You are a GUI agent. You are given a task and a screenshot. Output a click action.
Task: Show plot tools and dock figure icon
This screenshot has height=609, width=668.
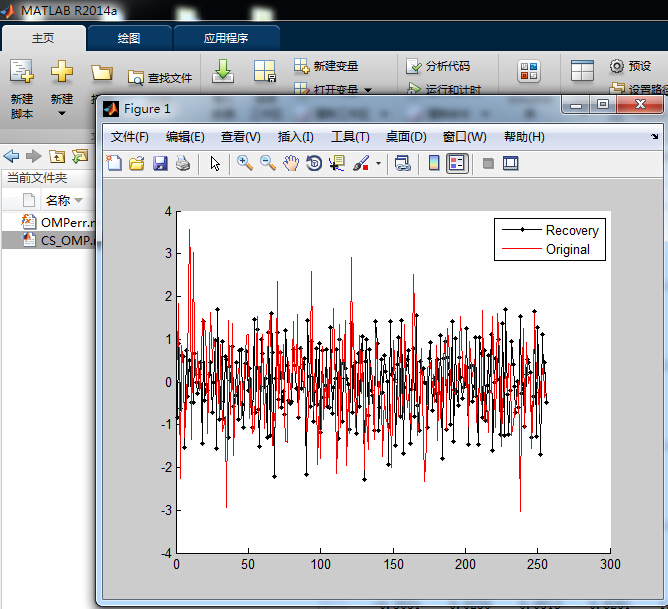point(510,164)
